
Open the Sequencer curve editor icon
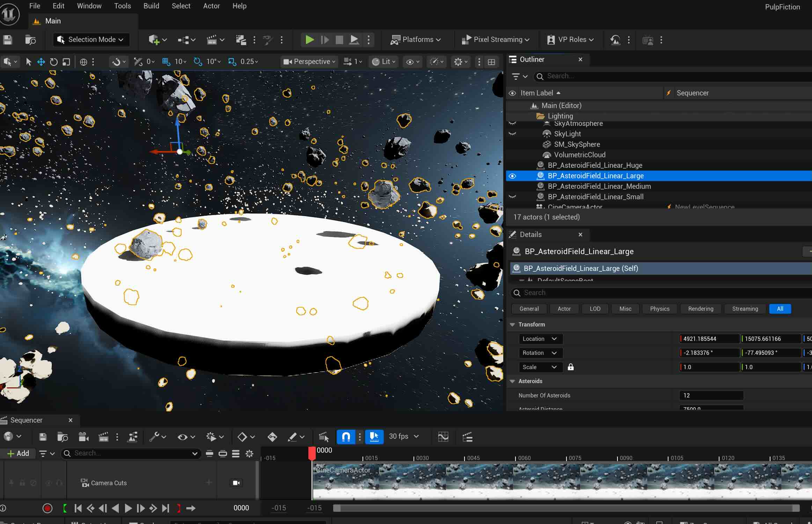click(x=443, y=437)
